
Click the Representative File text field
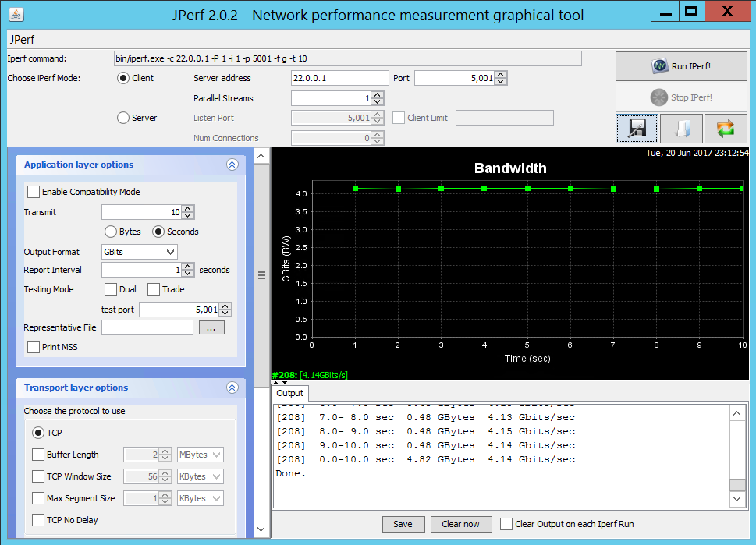(x=147, y=327)
